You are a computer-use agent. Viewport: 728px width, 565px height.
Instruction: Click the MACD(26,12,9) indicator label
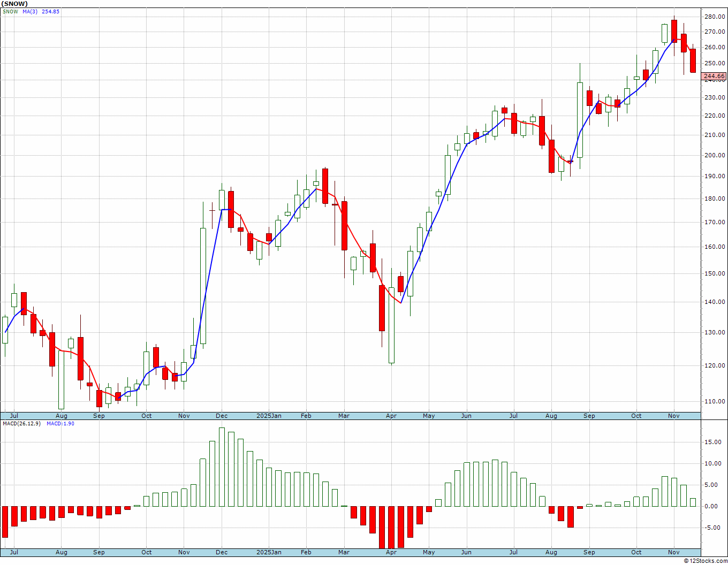pyautogui.click(x=21, y=423)
